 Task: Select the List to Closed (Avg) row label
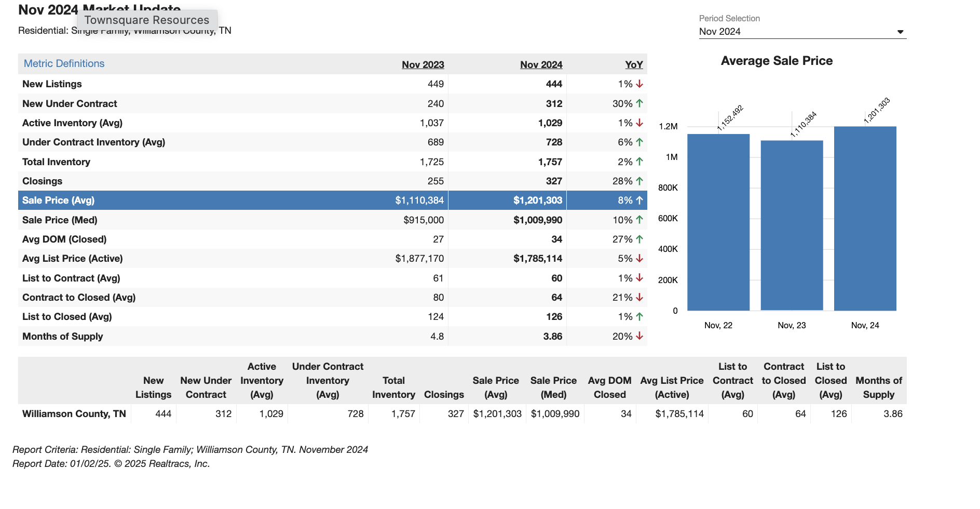(x=67, y=317)
